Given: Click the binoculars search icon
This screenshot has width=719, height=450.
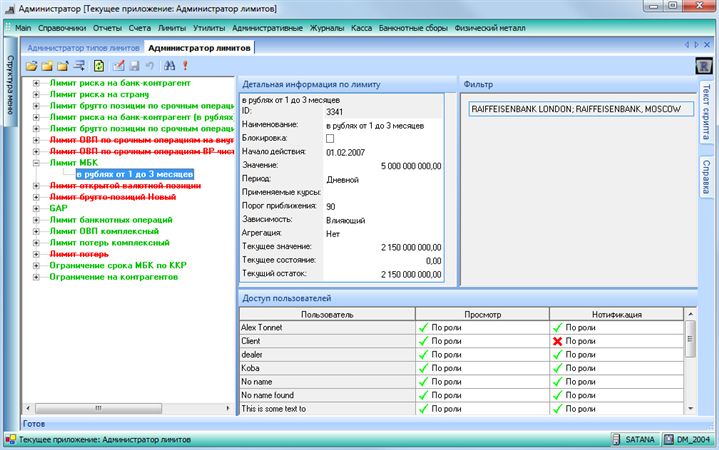Looking at the screenshot, I should (x=169, y=66).
